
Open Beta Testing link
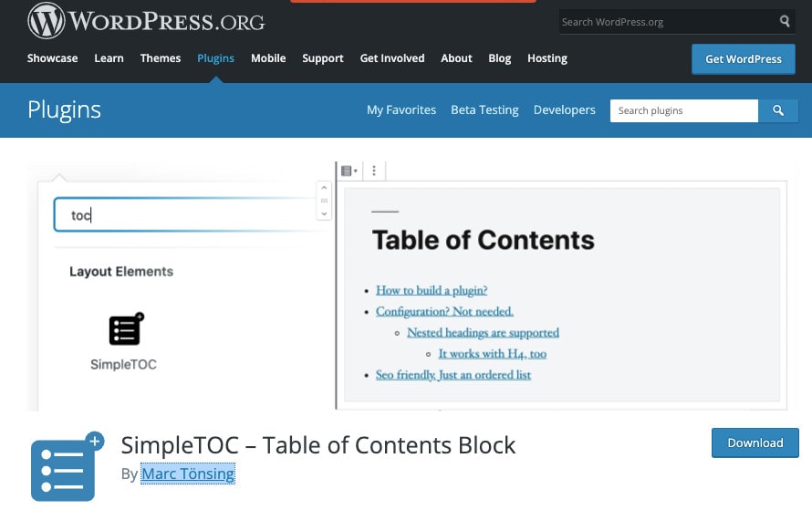[x=484, y=109]
